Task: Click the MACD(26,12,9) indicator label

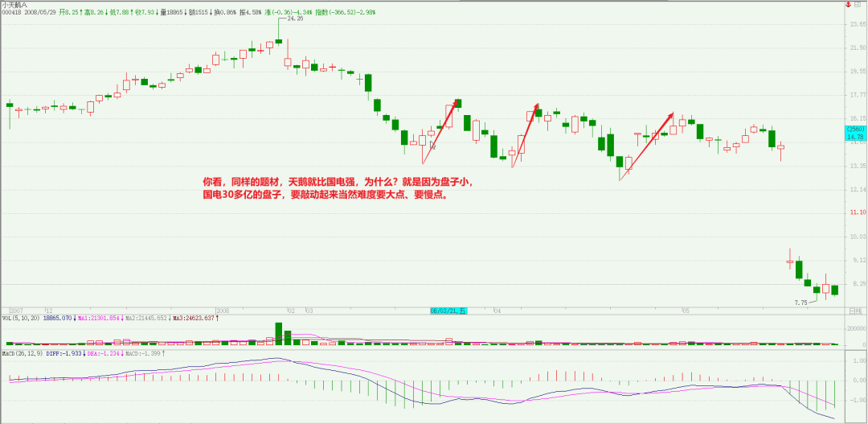Action: pos(23,352)
